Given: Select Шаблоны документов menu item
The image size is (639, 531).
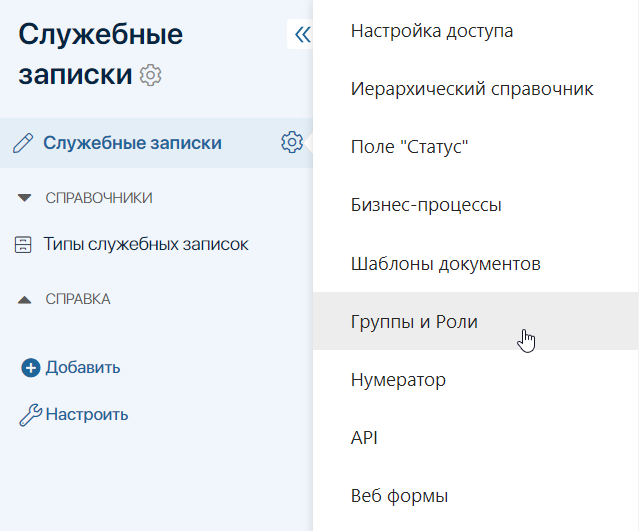Looking at the screenshot, I should (x=476, y=263).
